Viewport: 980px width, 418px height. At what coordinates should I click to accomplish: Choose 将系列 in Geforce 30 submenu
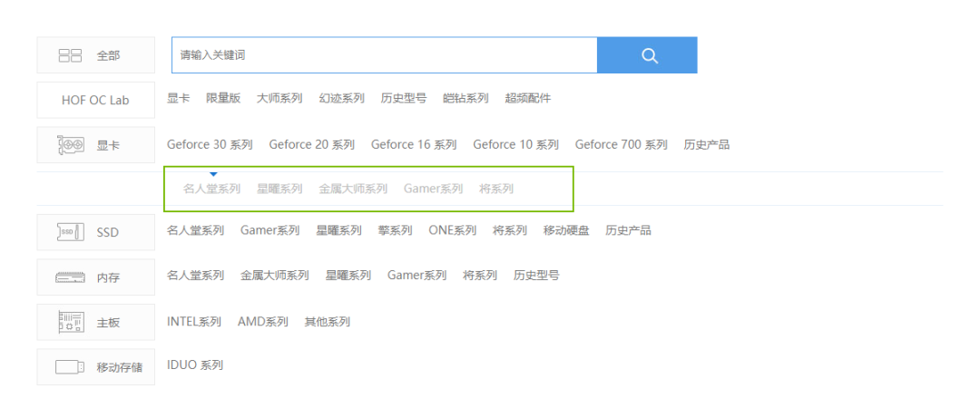pyautogui.click(x=496, y=188)
